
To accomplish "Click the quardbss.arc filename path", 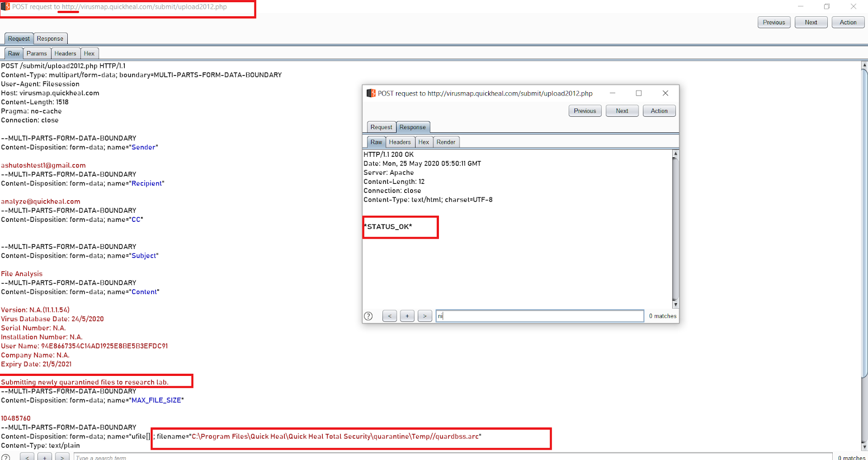I will [x=335, y=437].
